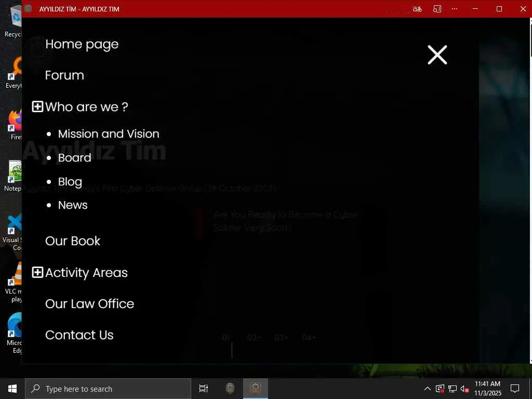Open Who are we ? menu entry

point(87,107)
